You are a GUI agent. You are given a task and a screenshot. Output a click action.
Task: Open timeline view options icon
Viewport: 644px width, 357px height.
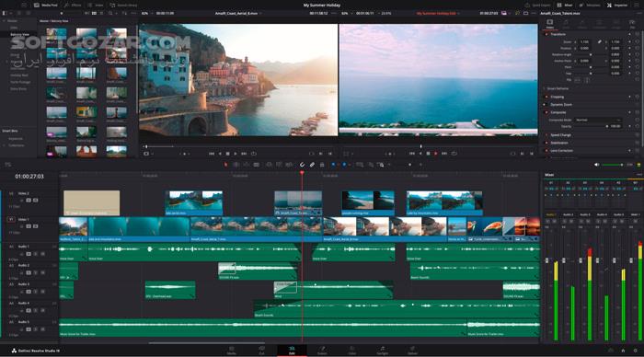point(7,165)
